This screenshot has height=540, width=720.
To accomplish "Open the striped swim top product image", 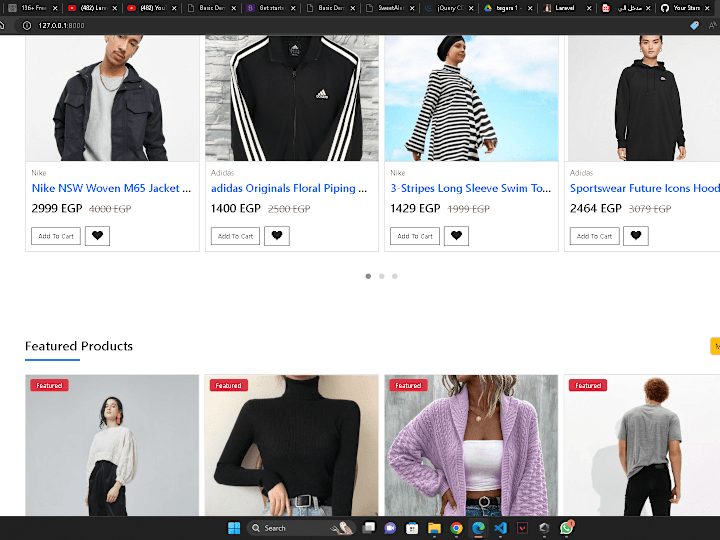I will (x=472, y=98).
